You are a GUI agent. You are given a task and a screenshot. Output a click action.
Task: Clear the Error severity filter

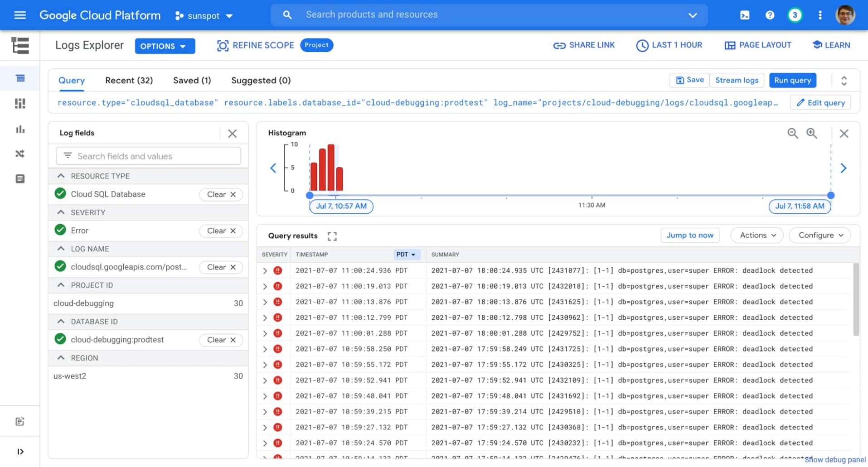pos(221,231)
